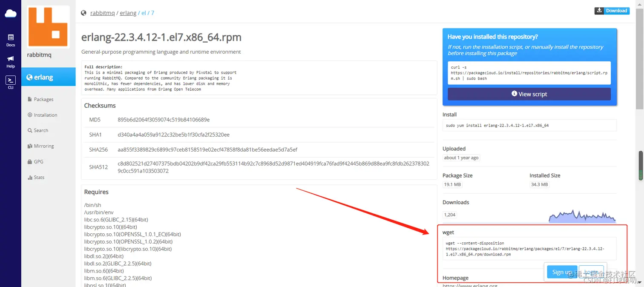Click the libcrypto.so.10(OPENSSL_1.0.1_EC)(64bit) requirement
Screen dimensions: 644x287
[x=132, y=234]
